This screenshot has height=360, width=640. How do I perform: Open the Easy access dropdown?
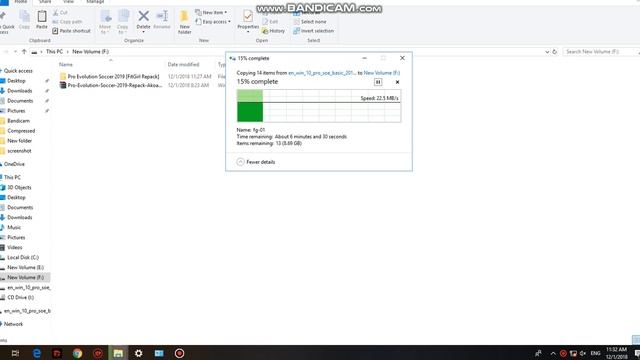(x=213, y=22)
